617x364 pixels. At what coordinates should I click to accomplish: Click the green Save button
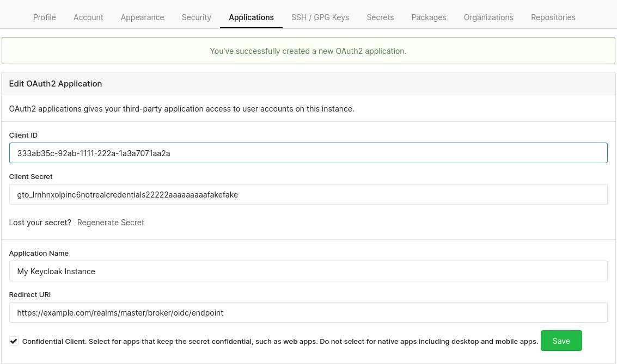[x=561, y=341]
